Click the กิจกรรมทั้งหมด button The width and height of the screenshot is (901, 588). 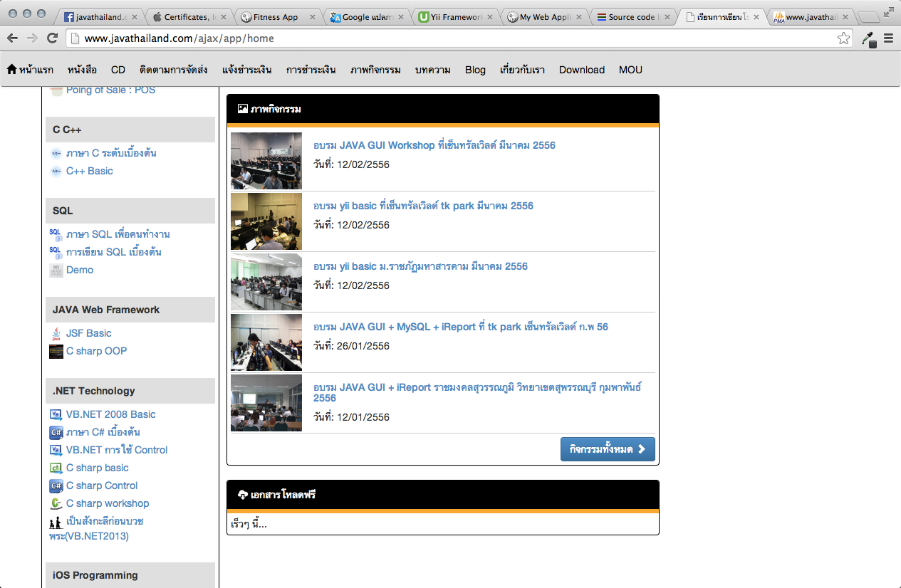coord(608,449)
